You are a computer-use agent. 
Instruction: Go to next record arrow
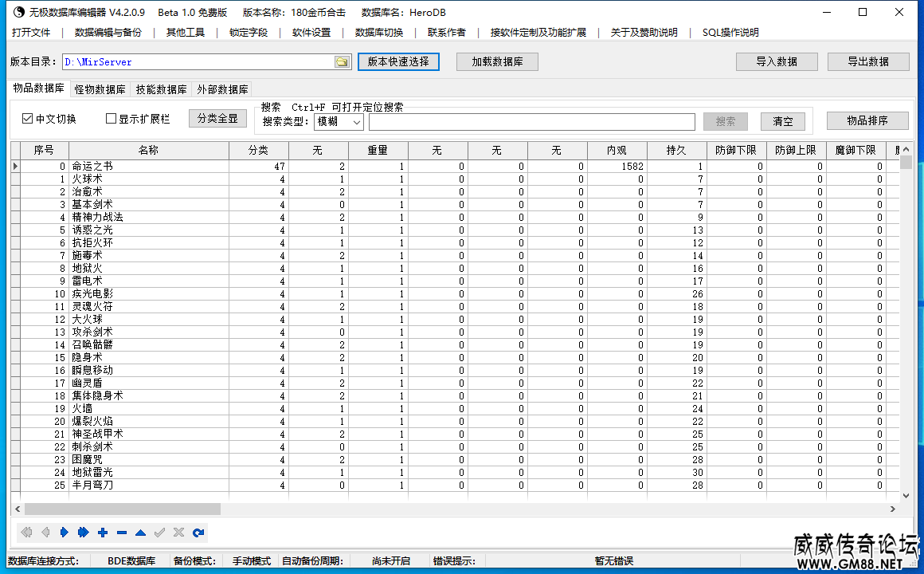[x=65, y=533]
